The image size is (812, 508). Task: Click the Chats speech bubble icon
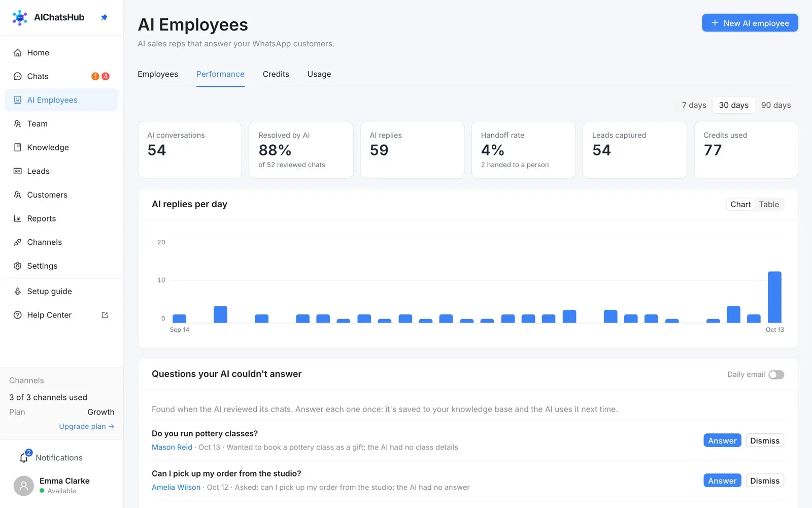[x=18, y=76]
